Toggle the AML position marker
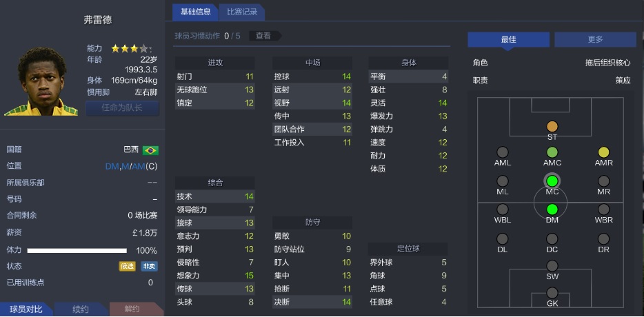Viewport: 644px width, 317px height. tap(503, 152)
